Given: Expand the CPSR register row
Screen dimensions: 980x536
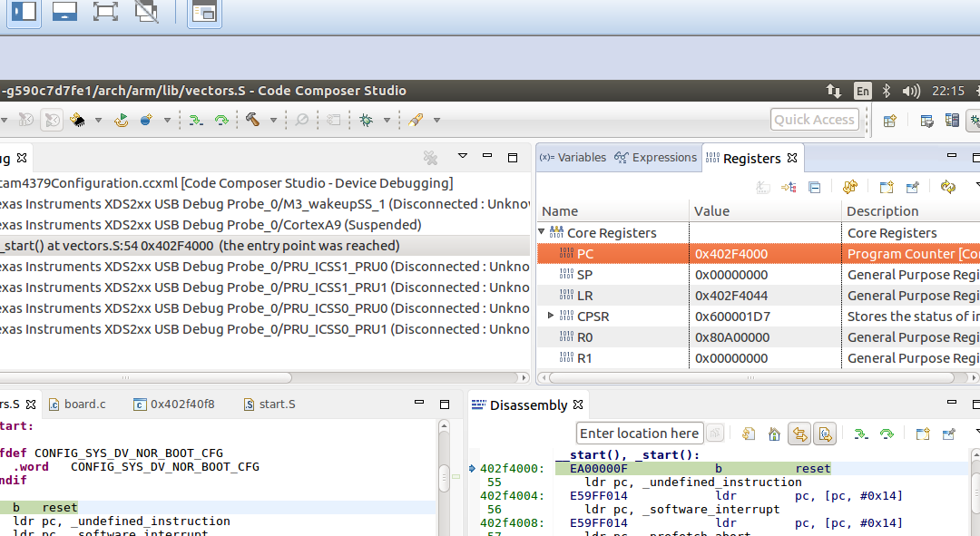Looking at the screenshot, I should (x=551, y=316).
